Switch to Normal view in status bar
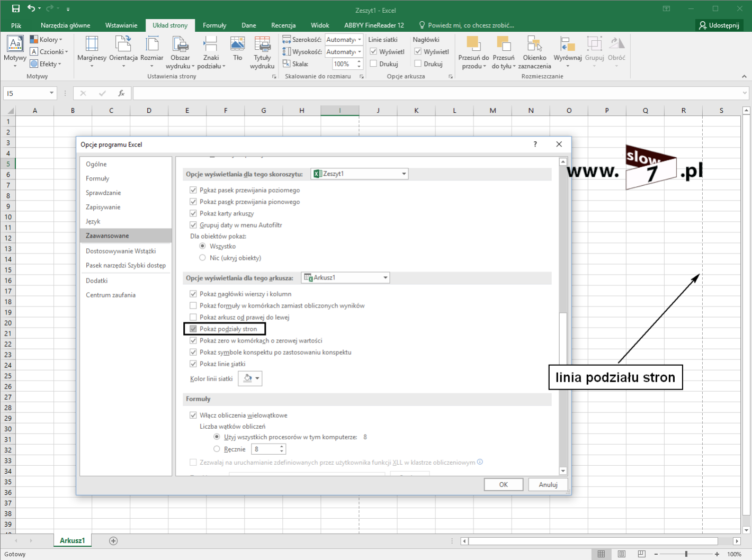 [601, 554]
